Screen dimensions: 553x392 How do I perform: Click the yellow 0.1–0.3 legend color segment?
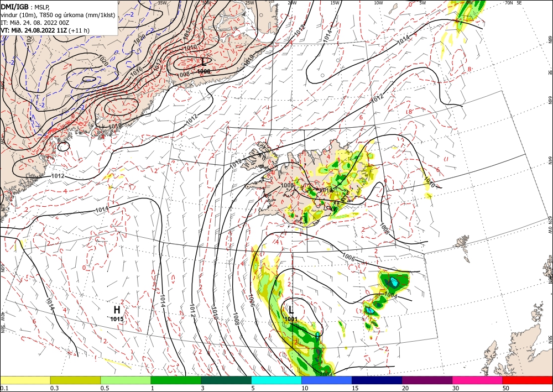click(x=25, y=380)
